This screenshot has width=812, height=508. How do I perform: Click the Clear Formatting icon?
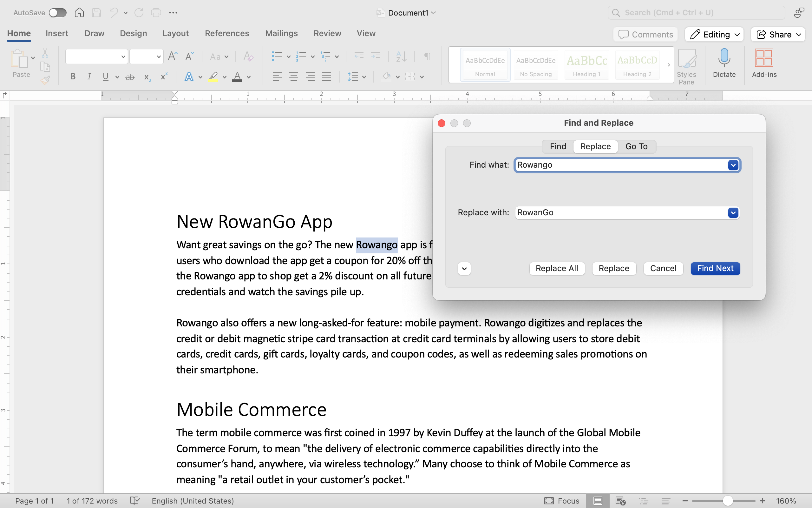coord(248,56)
